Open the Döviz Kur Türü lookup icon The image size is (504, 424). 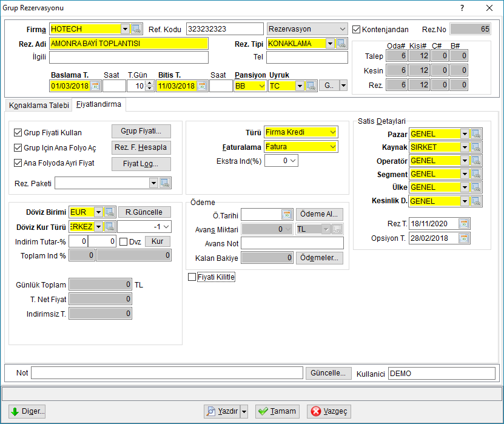110,227
